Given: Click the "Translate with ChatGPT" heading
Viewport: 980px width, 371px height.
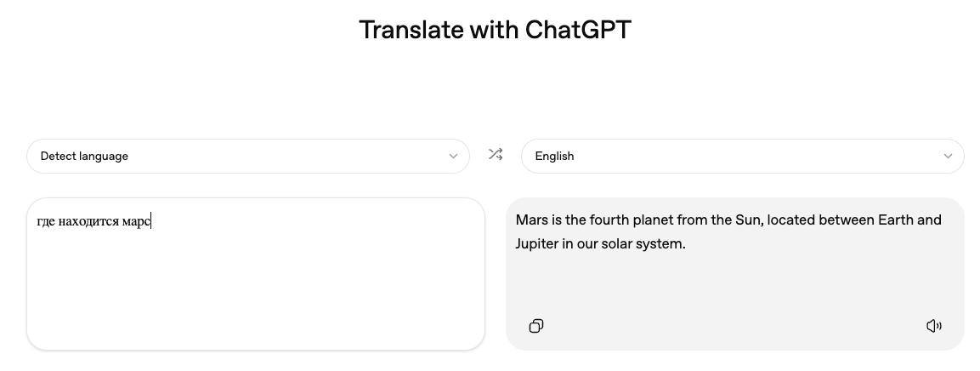Looking at the screenshot, I should [495, 30].
